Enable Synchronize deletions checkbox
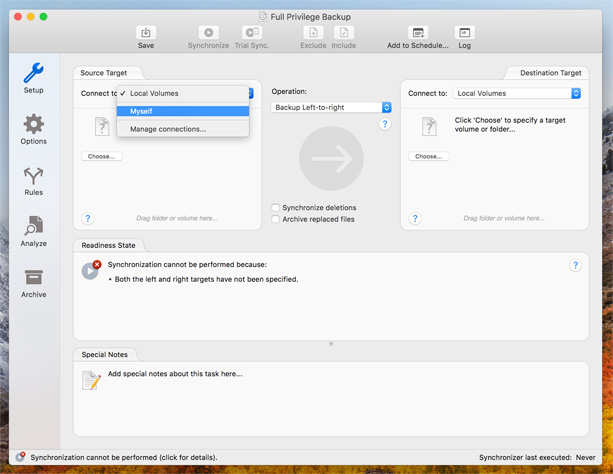Image resolution: width=613 pixels, height=474 pixels. click(x=276, y=207)
